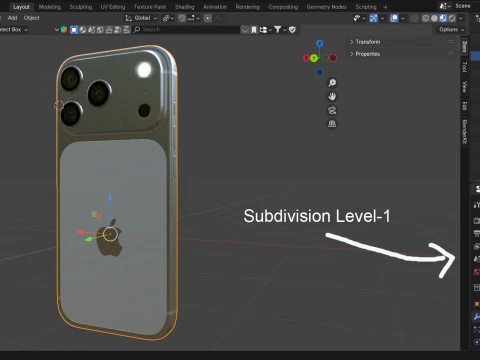Toggle proportional editing
The height and width of the screenshot is (360, 480).
pos(208,18)
